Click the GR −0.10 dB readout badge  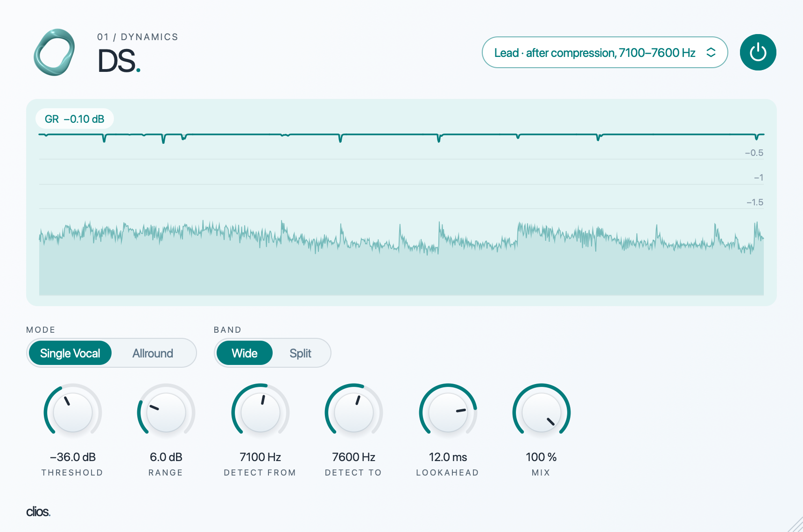click(x=75, y=119)
